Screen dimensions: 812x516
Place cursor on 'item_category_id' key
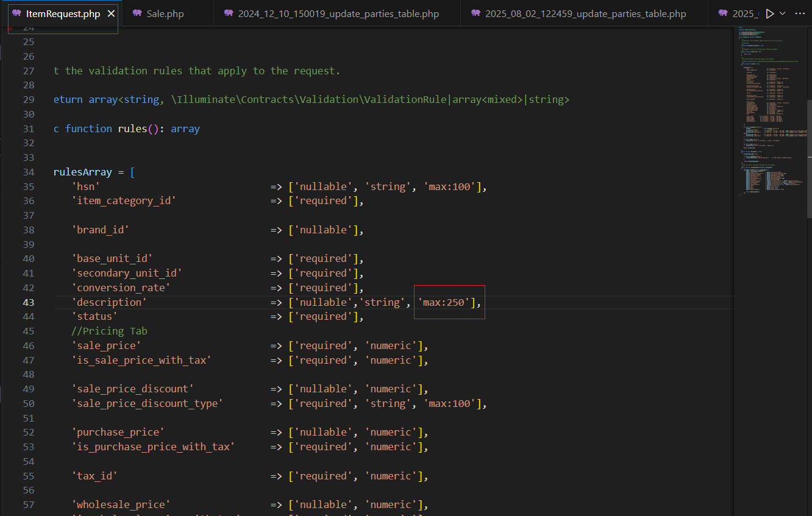pos(124,201)
